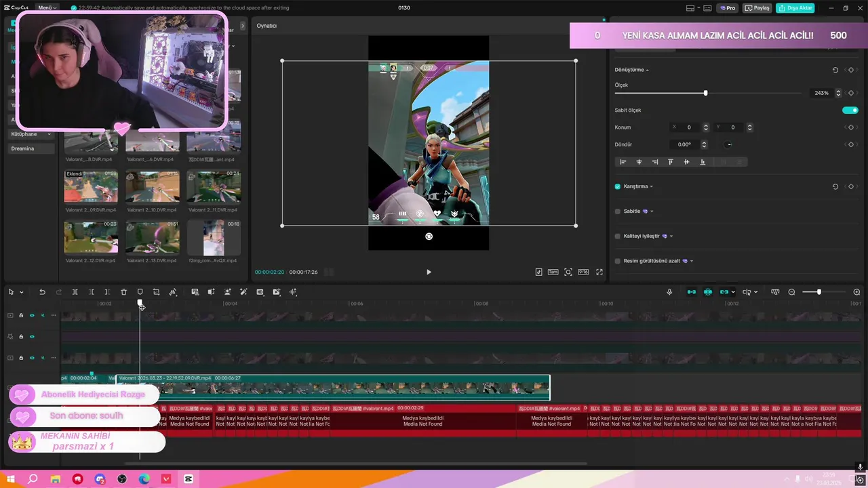
Task: Adjust the Ölçek scale slider
Action: [705, 93]
